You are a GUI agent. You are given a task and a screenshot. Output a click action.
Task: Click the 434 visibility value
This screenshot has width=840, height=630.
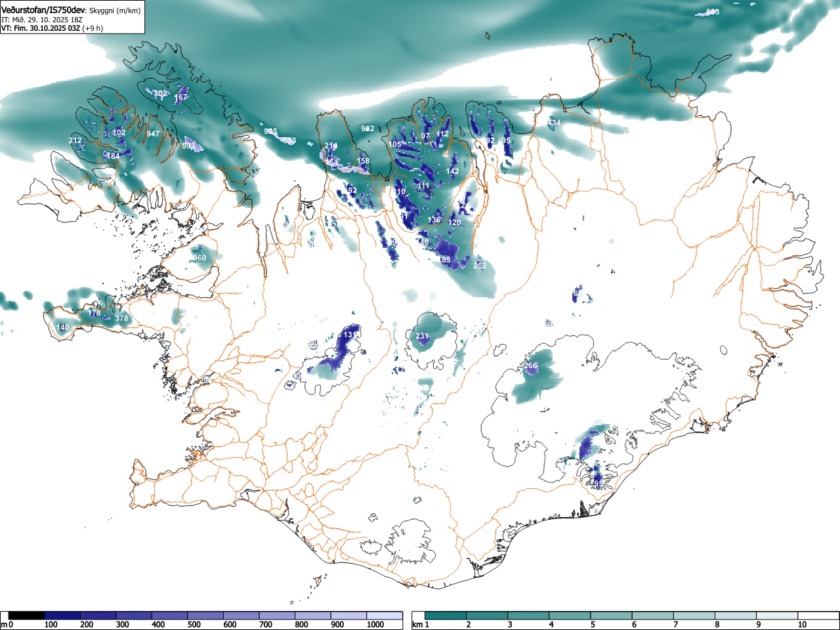pos(554,123)
